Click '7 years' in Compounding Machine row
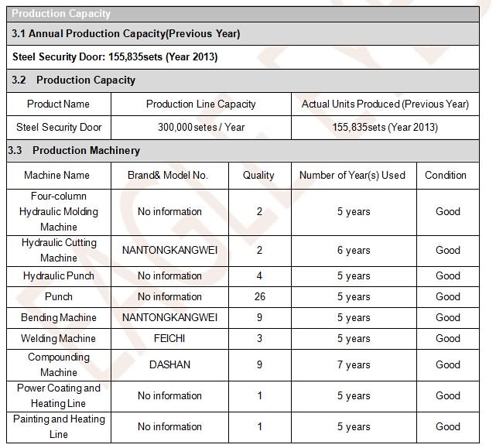 point(354,364)
